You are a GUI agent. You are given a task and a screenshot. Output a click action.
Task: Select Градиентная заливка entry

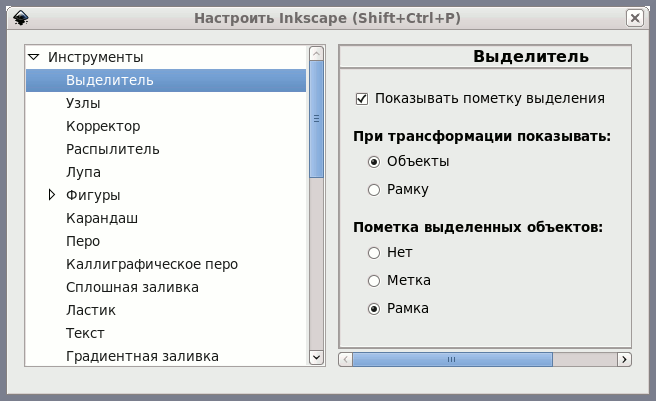(142, 356)
